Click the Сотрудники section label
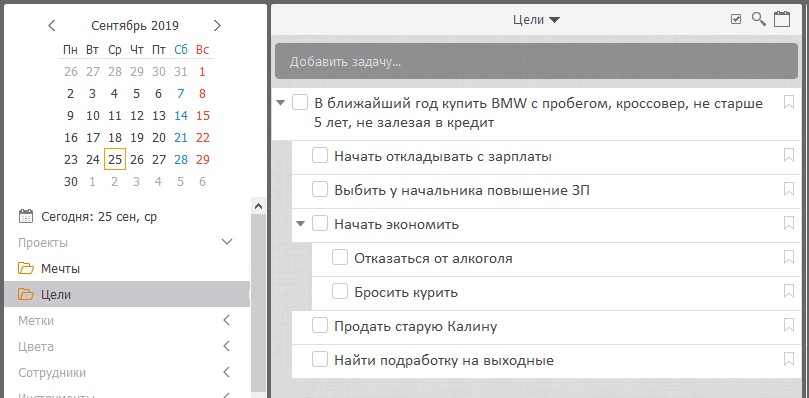Image resolution: width=809 pixels, height=398 pixels. tap(52, 373)
